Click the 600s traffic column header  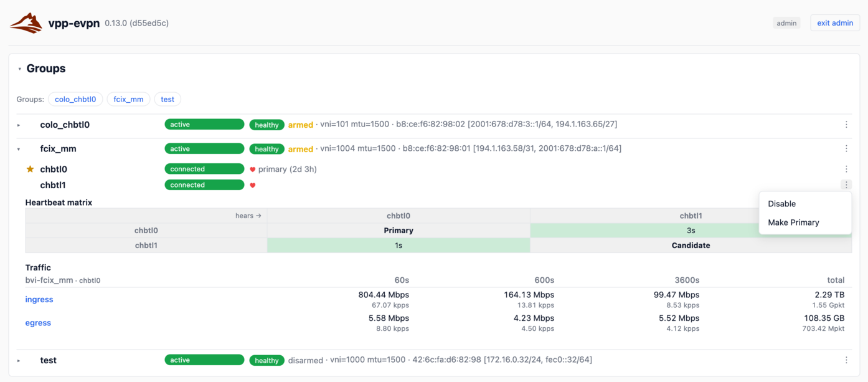544,280
